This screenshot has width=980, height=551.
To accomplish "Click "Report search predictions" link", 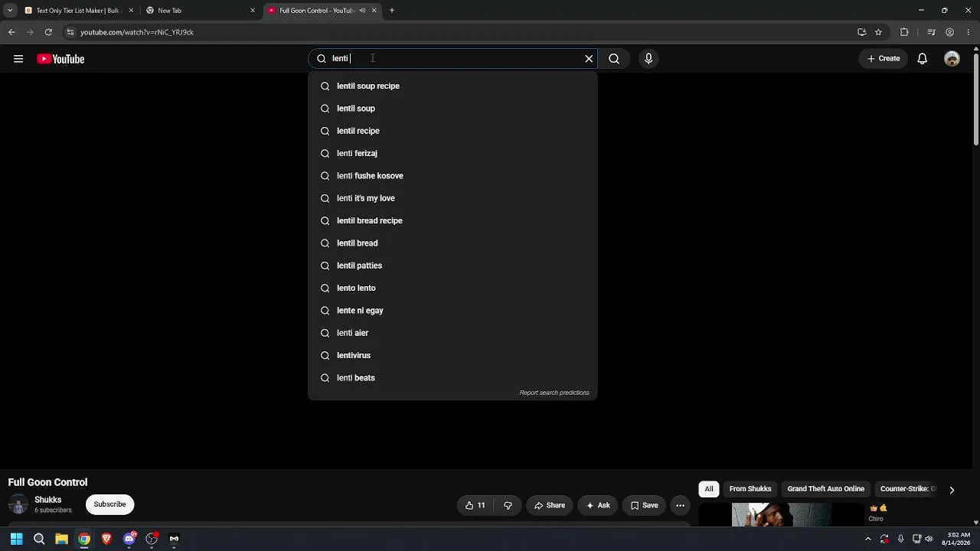I will [554, 393].
